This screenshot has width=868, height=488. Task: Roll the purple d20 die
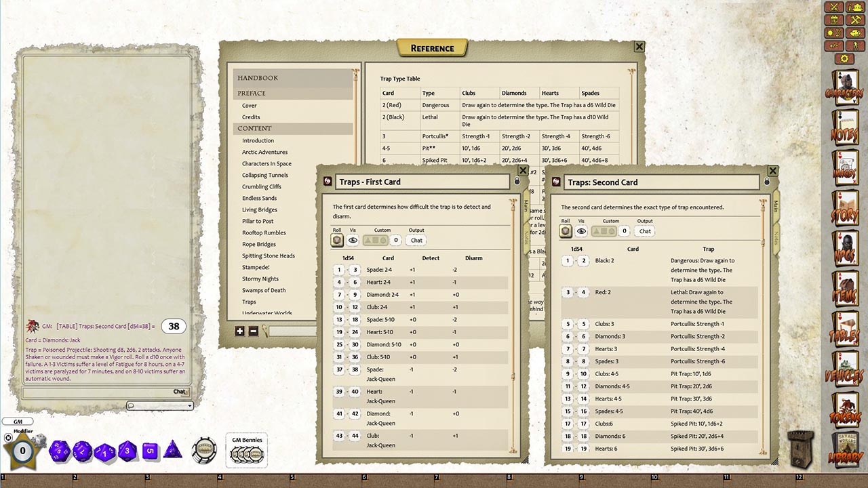coord(60,450)
